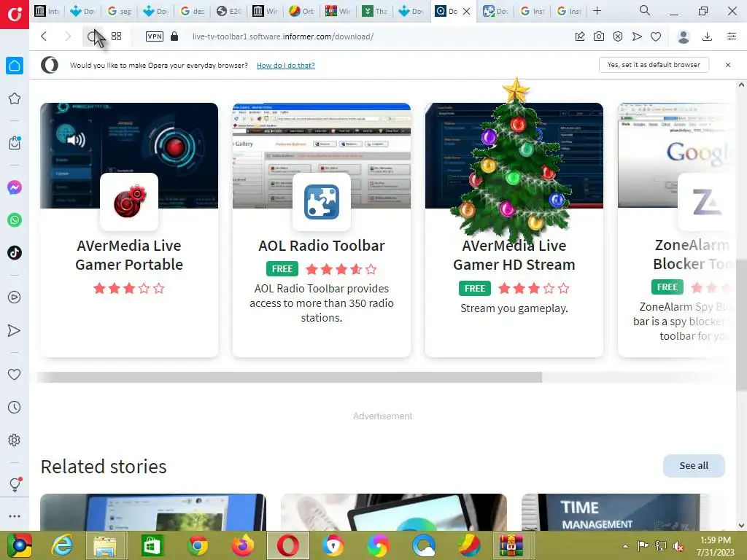The height and width of the screenshot is (560, 747).
Task: Open the My Flow send icon in toolbar
Action: pos(637,36)
